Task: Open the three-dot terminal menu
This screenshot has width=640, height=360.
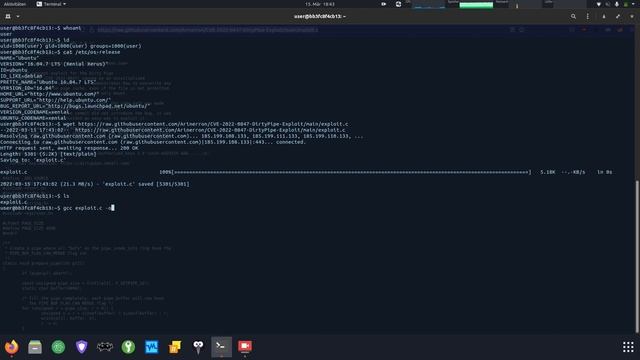Action: pyautogui.click(x=587, y=16)
